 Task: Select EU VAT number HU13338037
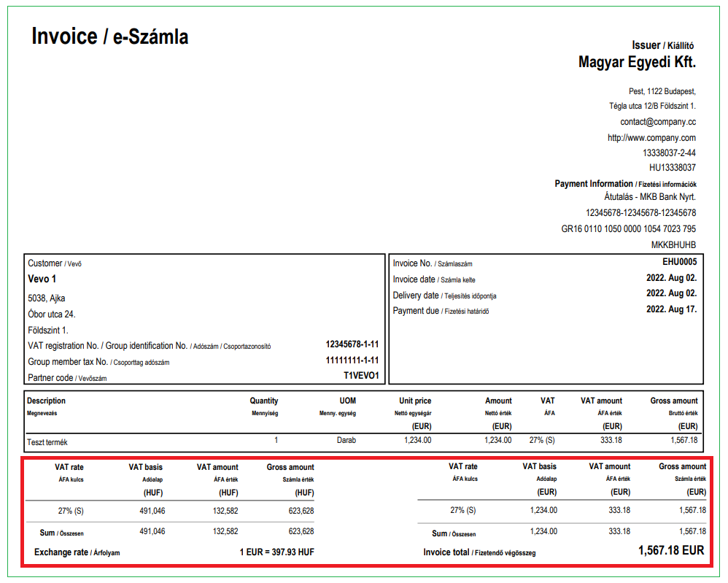pyautogui.click(x=673, y=167)
